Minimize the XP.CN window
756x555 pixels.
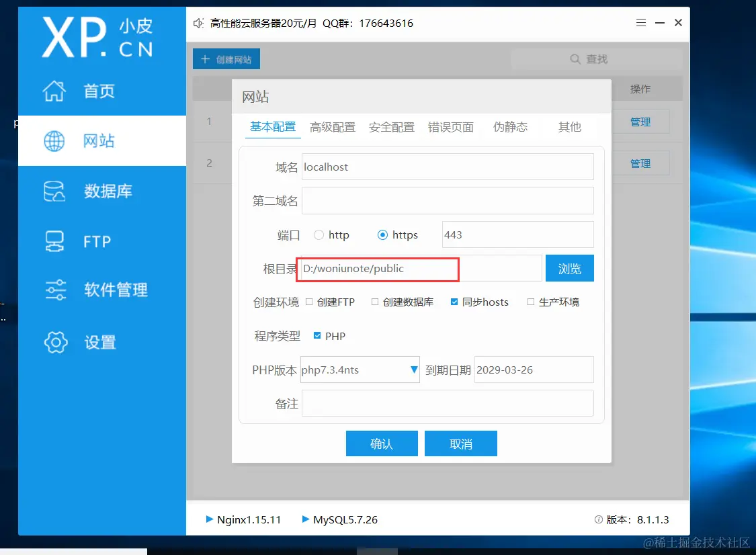coord(660,23)
